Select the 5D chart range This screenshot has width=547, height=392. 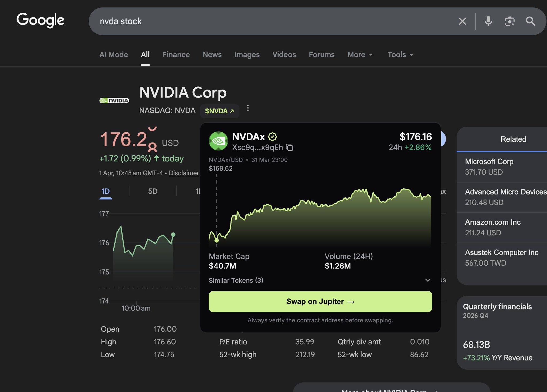coord(153,191)
